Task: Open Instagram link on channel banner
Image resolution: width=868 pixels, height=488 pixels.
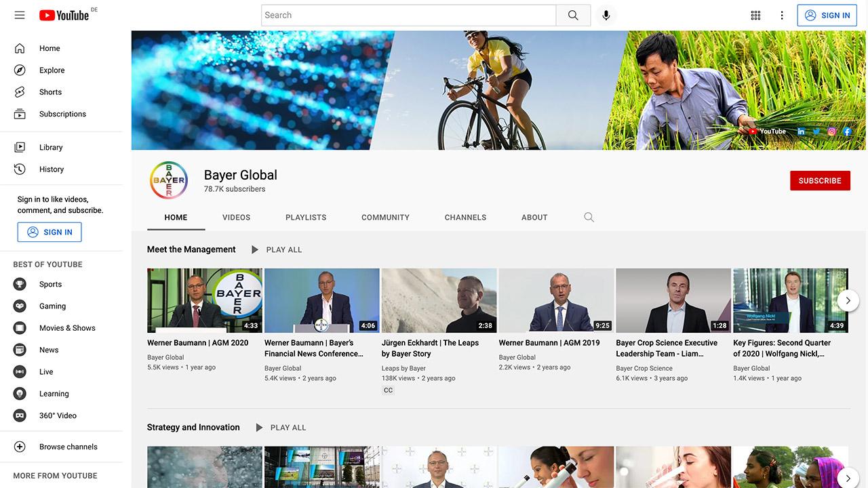Action: coord(832,131)
